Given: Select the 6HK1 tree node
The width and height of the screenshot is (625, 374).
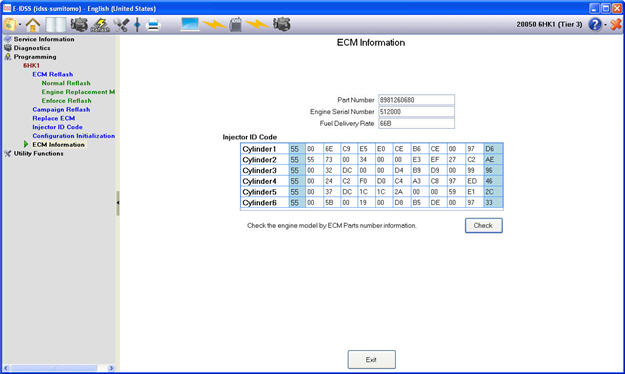Looking at the screenshot, I should (31, 65).
